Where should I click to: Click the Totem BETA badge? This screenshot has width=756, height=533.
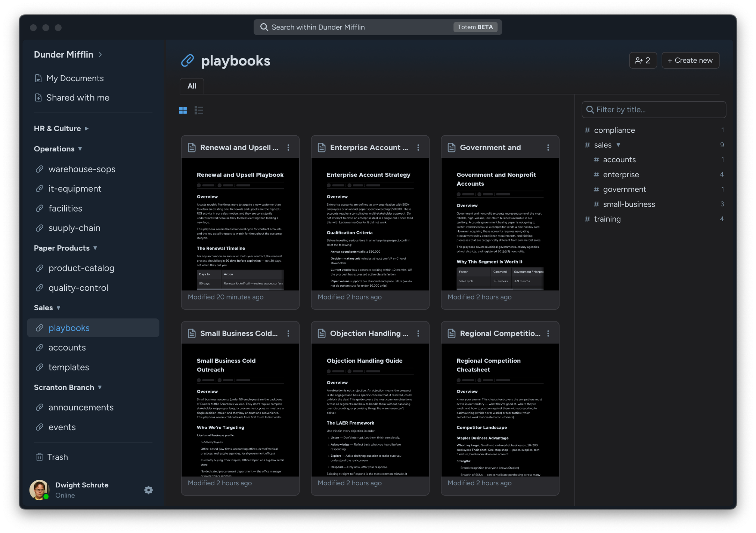475,27
